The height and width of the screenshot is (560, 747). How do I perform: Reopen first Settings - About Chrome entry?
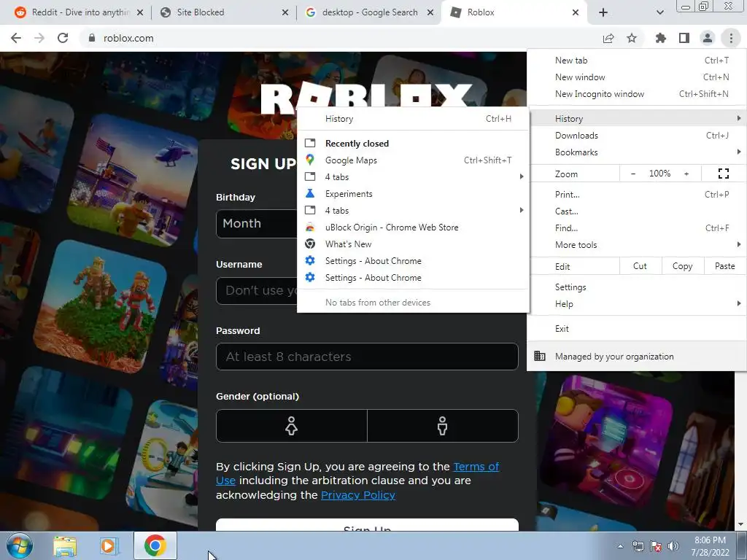(413, 261)
